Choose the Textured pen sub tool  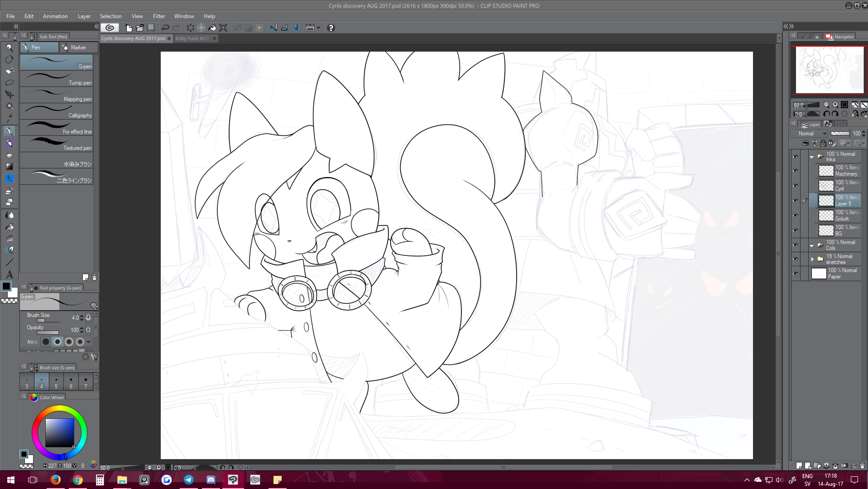tap(57, 144)
